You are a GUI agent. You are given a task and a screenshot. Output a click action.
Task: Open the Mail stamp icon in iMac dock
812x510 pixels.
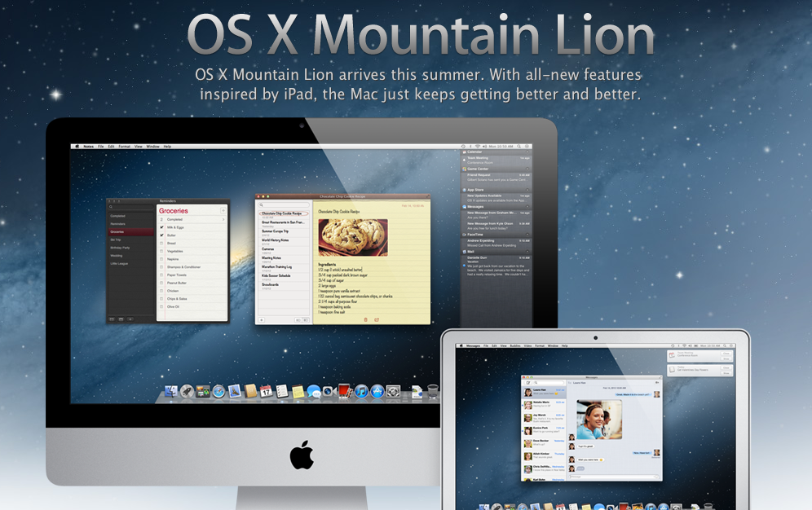pos(234,392)
